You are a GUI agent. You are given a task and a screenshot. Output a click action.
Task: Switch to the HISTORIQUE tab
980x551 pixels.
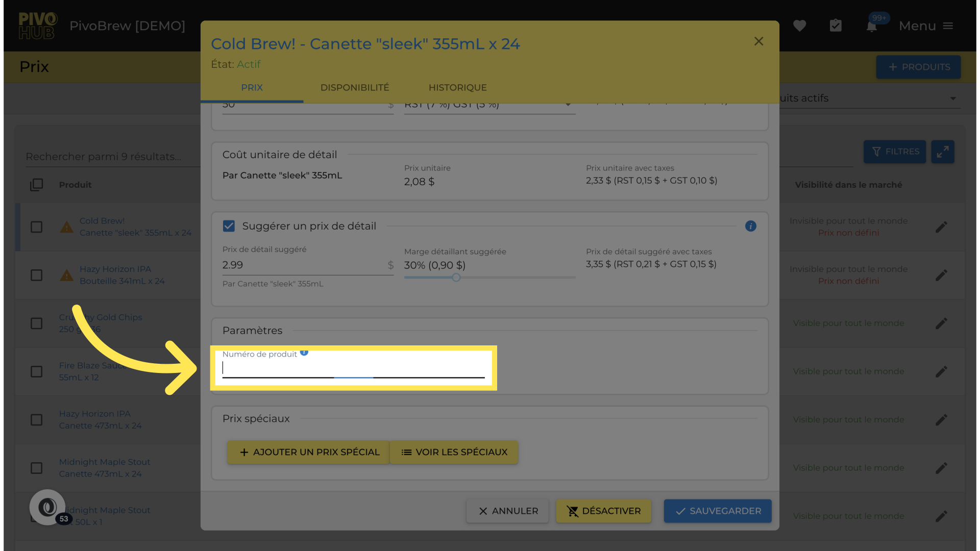457,88
